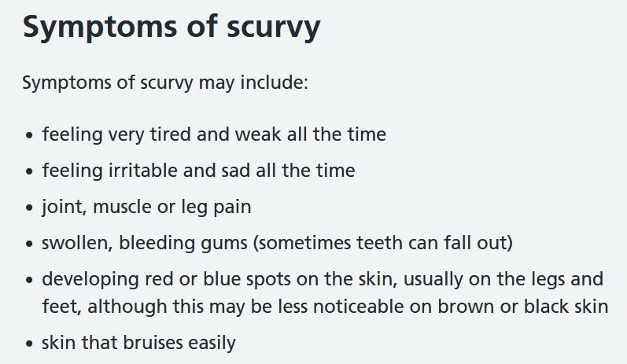Click the 'Symptoms of scurvy may include:' sentence

pyautogui.click(x=165, y=83)
